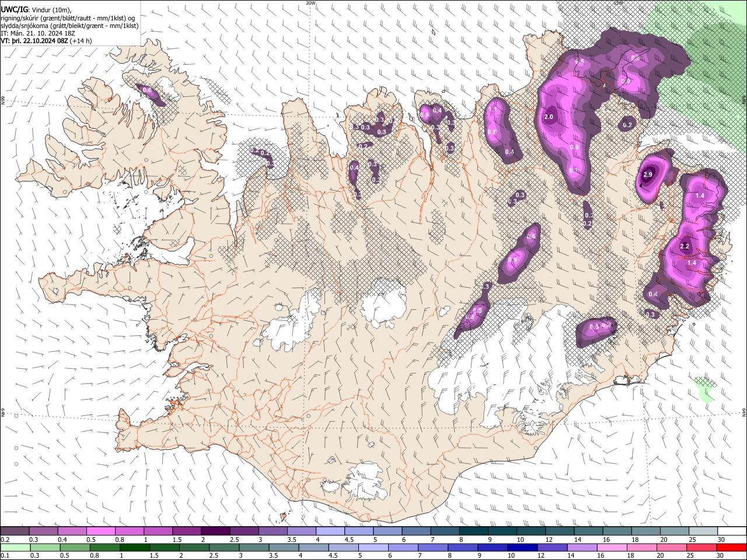Image resolution: width=747 pixels, height=560 pixels.
Task: Click the bright pink 0.5 swatch, upper legend
Action: coord(100,531)
